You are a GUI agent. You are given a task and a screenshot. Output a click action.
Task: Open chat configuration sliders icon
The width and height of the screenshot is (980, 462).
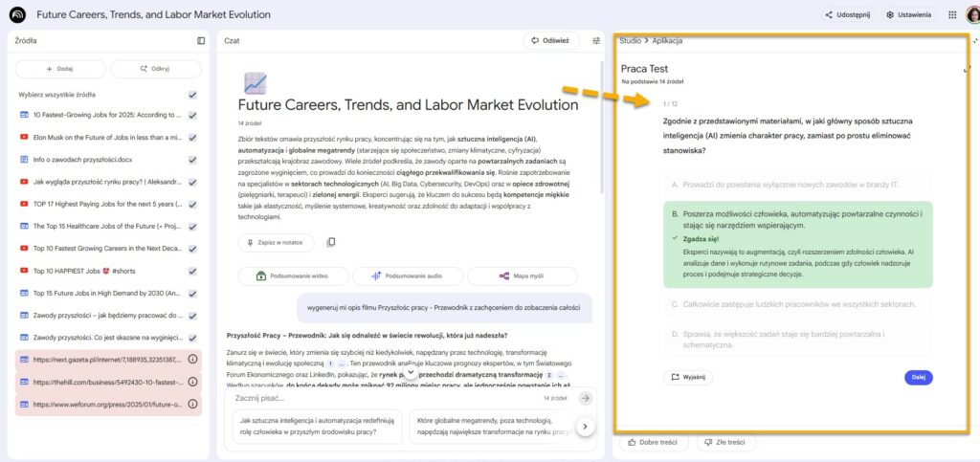(x=596, y=41)
